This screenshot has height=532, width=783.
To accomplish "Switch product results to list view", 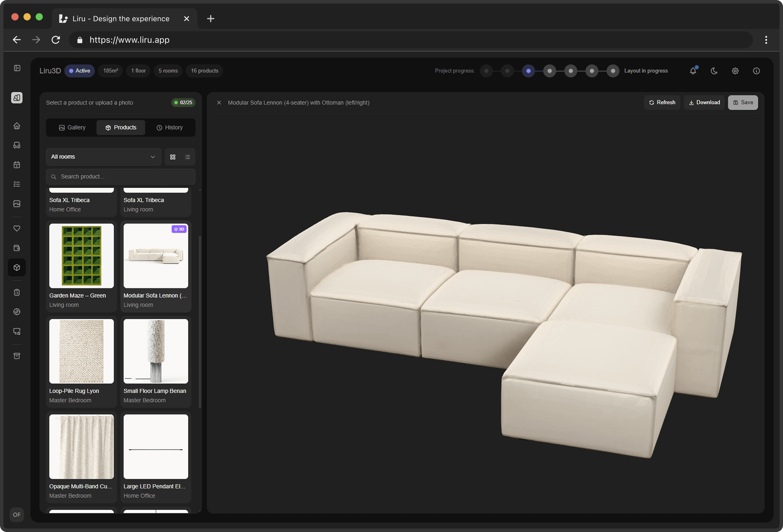I will (187, 156).
